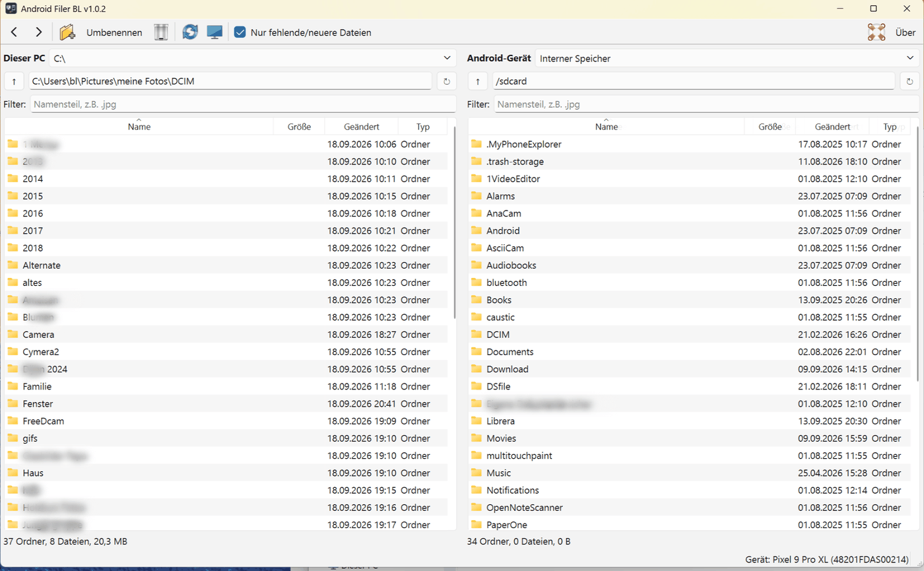The image size is (924, 571).
Task: Open the Über dialog
Action: pyautogui.click(x=906, y=32)
